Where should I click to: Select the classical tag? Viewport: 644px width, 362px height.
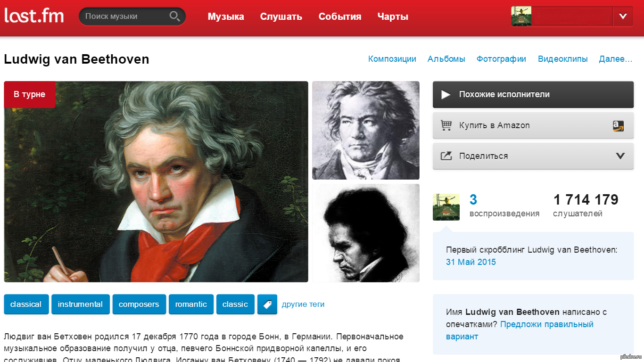(26, 304)
